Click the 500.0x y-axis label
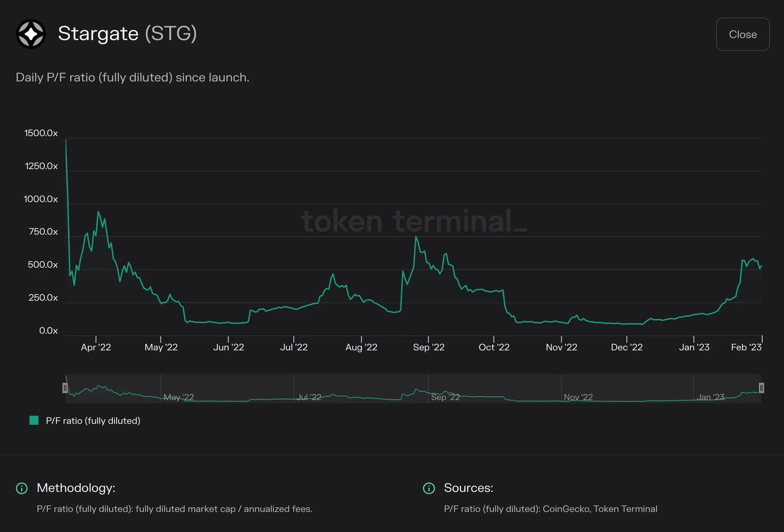The width and height of the screenshot is (784, 532). (x=43, y=264)
